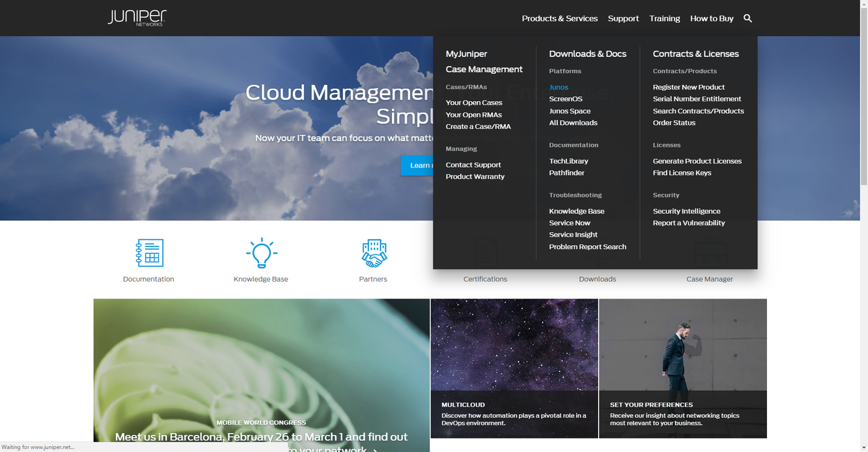Open the Set Your Preferences tile
Image resolution: width=868 pixels, height=452 pixels.
tap(683, 369)
